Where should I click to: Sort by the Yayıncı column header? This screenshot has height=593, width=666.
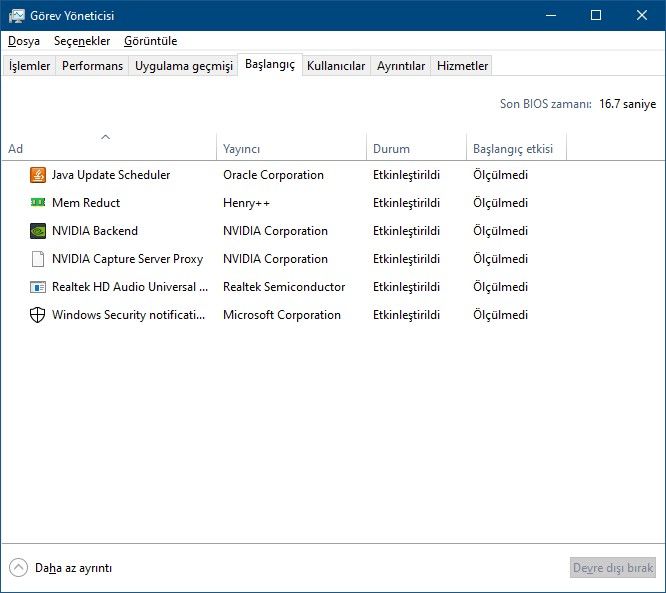(x=291, y=147)
